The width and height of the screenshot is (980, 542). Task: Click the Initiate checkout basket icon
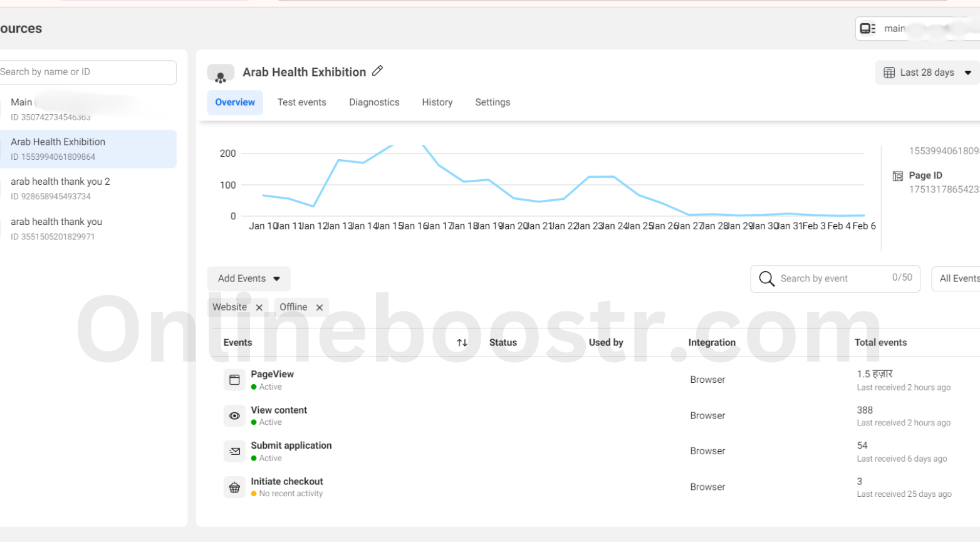(234, 487)
